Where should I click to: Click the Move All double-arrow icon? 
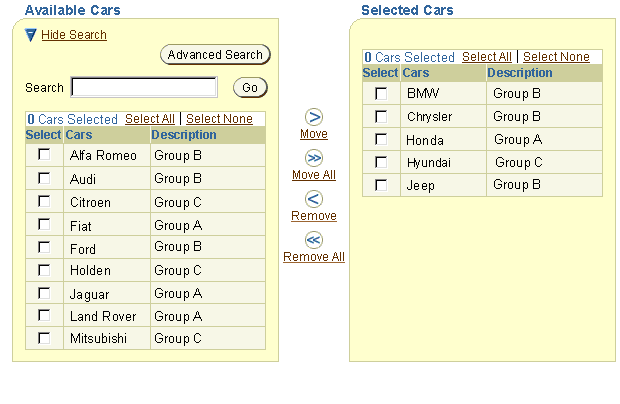pos(314,159)
